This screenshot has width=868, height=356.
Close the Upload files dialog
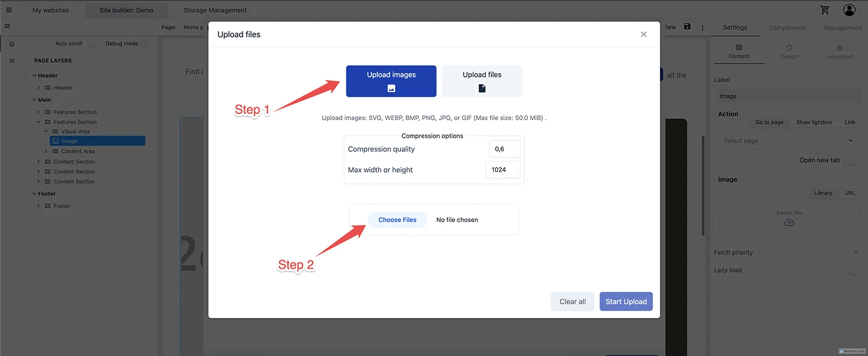(643, 34)
